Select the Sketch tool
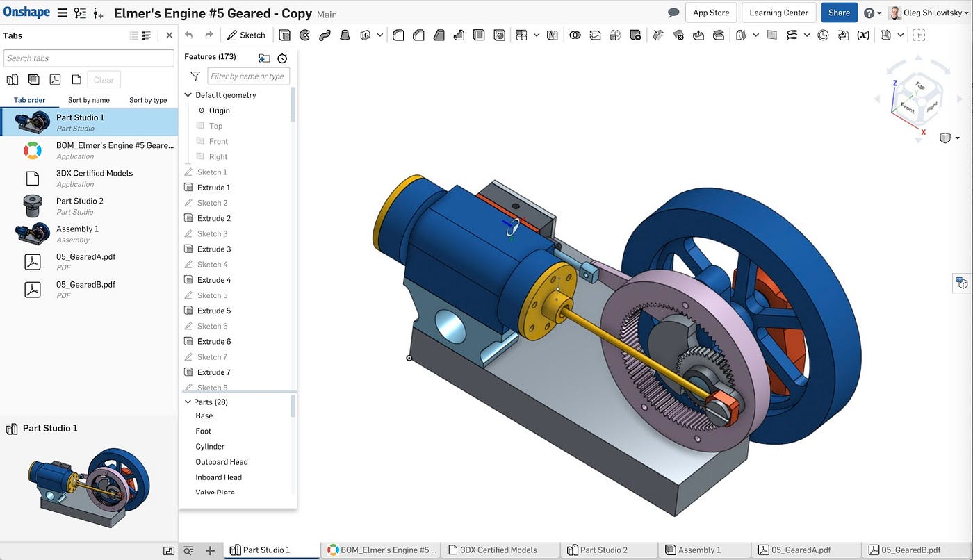The width and height of the screenshot is (973, 560). 247,35
